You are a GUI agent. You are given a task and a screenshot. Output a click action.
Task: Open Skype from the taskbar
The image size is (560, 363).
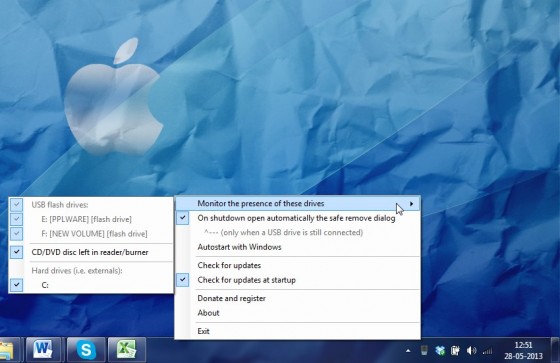click(86, 350)
